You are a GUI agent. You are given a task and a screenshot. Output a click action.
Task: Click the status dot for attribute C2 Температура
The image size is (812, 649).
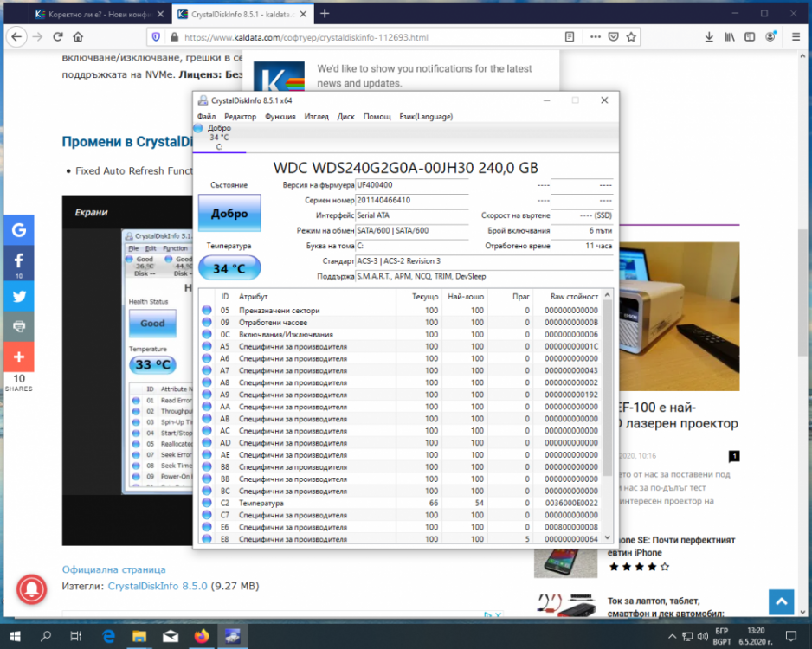207,503
